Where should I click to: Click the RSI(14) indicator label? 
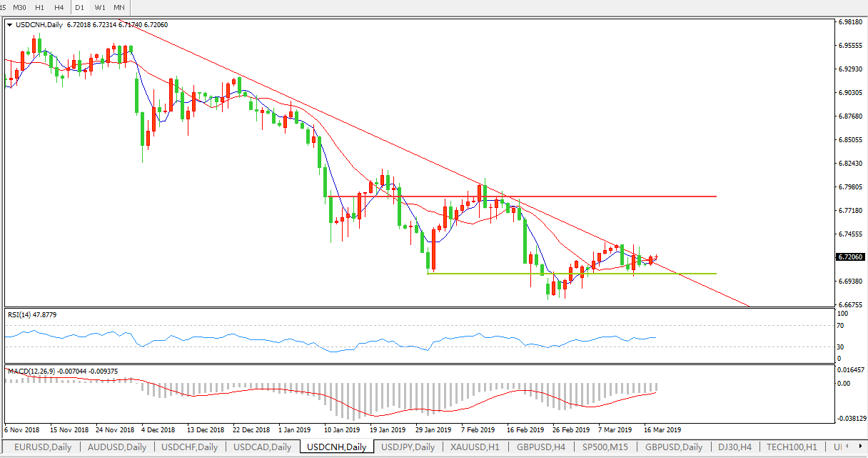[32, 314]
